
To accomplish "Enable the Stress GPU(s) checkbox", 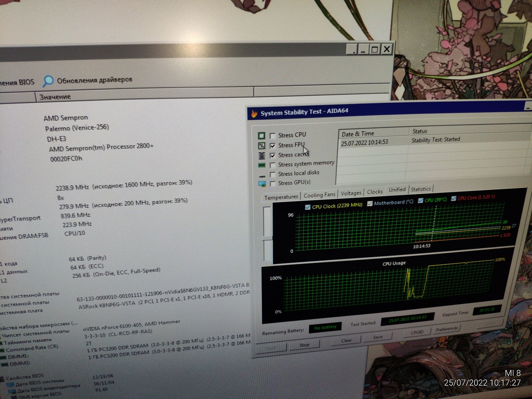I will click(x=273, y=184).
